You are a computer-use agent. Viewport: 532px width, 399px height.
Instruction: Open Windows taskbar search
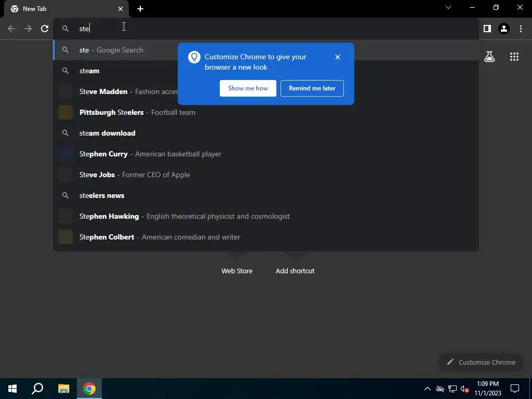click(37, 389)
